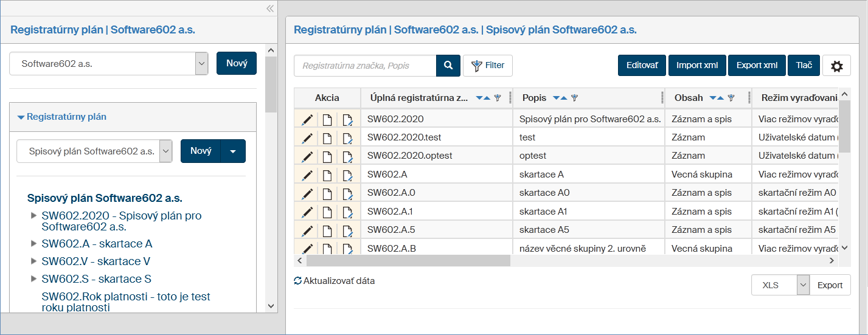This screenshot has width=868, height=335.
Task: Expand the SW602.2020 tree node
Action: point(33,215)
